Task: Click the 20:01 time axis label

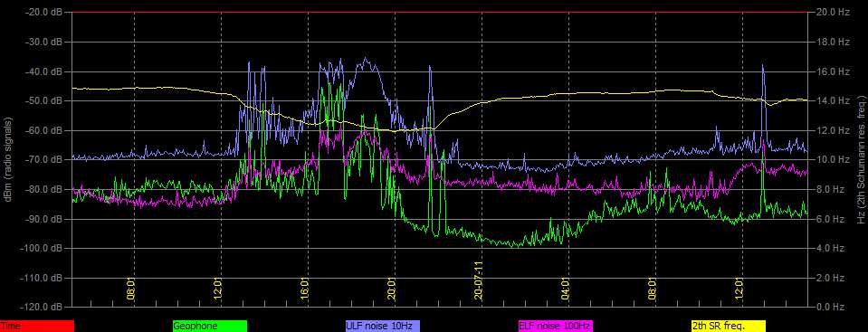Action: [x=392, y=289]
